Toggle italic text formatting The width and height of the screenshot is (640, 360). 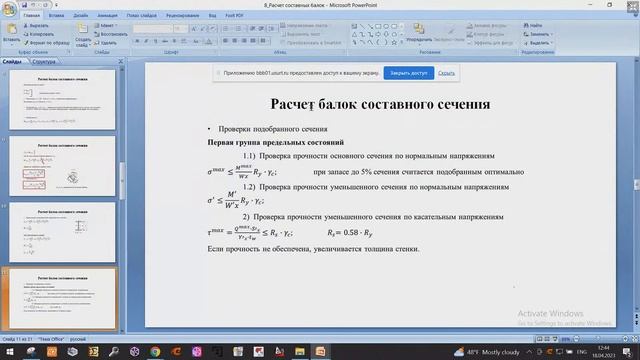click(x=146, y=41)
